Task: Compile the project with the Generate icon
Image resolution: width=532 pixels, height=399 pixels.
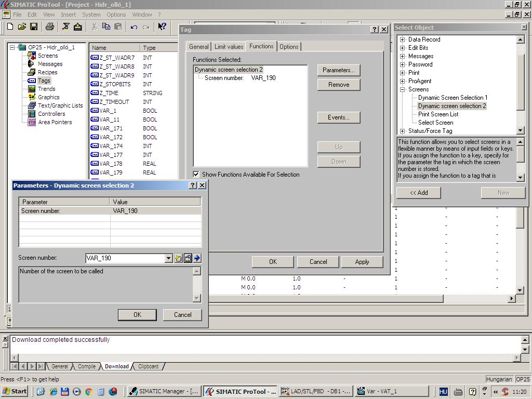Action: 66,27
